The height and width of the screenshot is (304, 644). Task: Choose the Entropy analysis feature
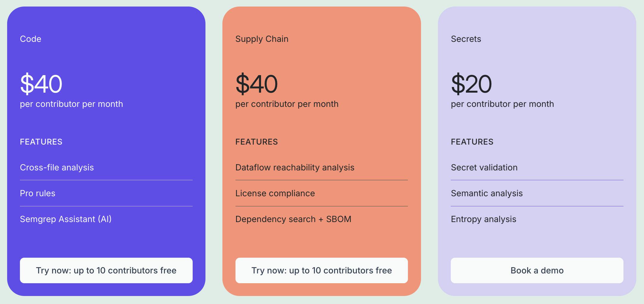point(483,219)
